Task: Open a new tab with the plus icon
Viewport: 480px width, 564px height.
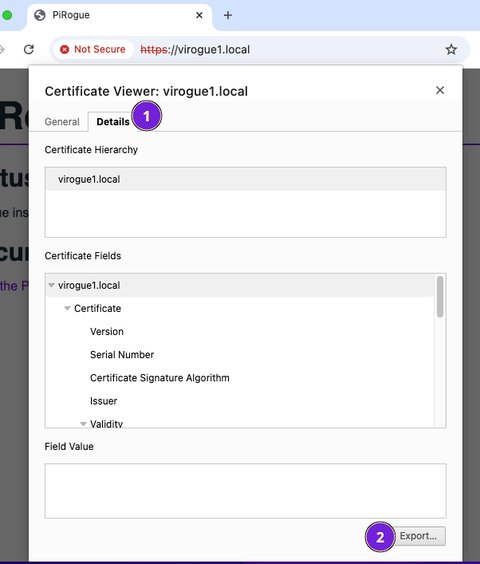Action: [228, 15]
